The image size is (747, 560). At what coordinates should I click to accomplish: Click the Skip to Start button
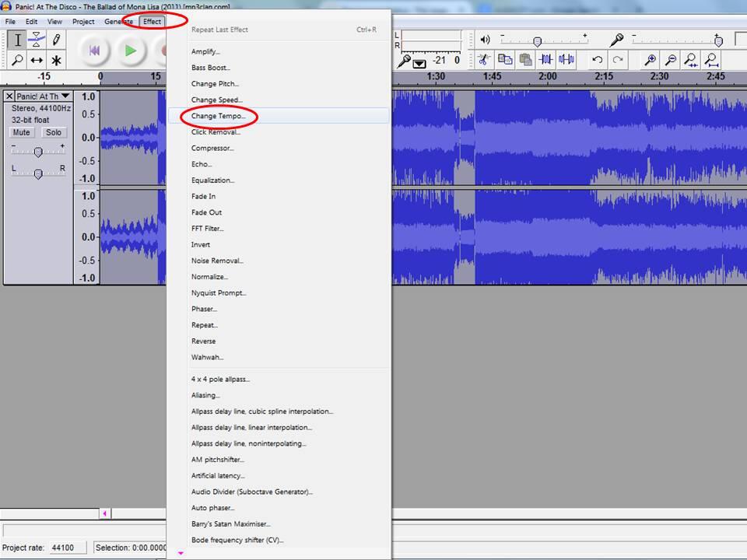click(x=94, y=51)
